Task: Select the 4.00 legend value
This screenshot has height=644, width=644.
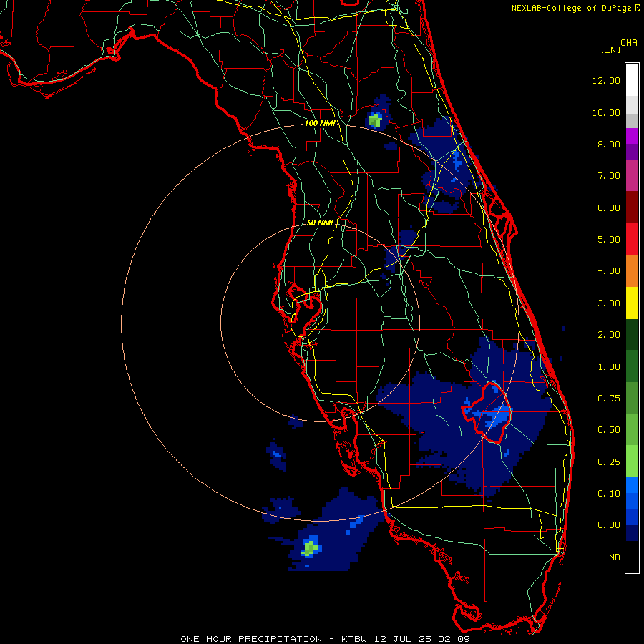Action: pos(609,271)
